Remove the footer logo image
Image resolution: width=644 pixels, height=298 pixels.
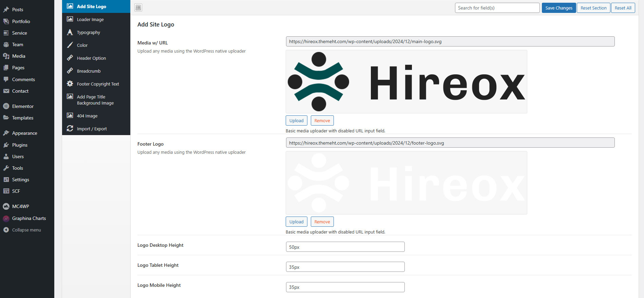click(x=322, y=222)
